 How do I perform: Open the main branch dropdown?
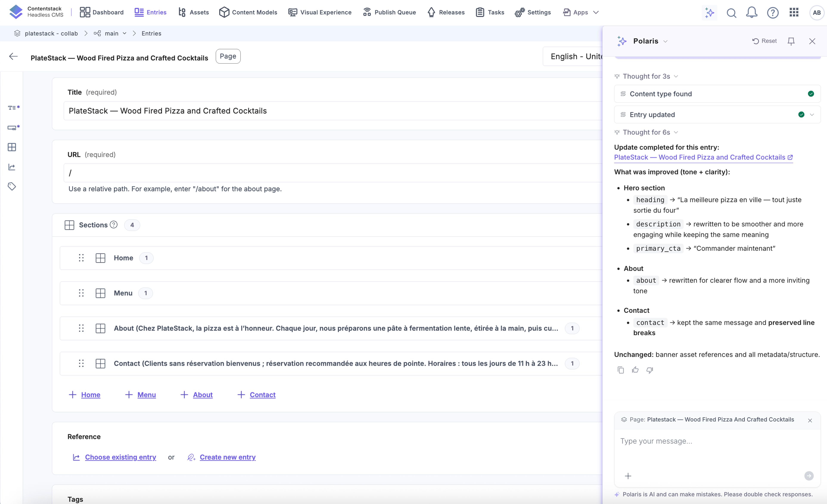(110, 33)
